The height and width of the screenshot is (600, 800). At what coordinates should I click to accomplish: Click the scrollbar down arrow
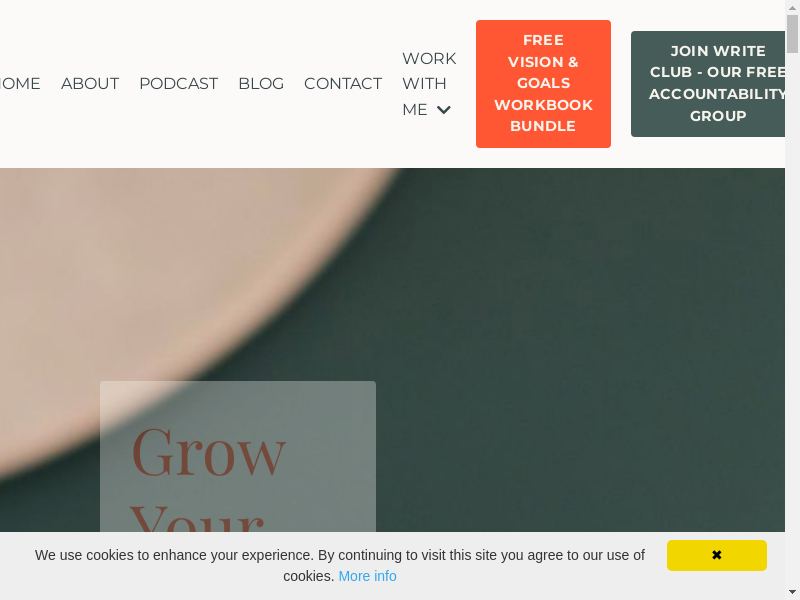792,593
